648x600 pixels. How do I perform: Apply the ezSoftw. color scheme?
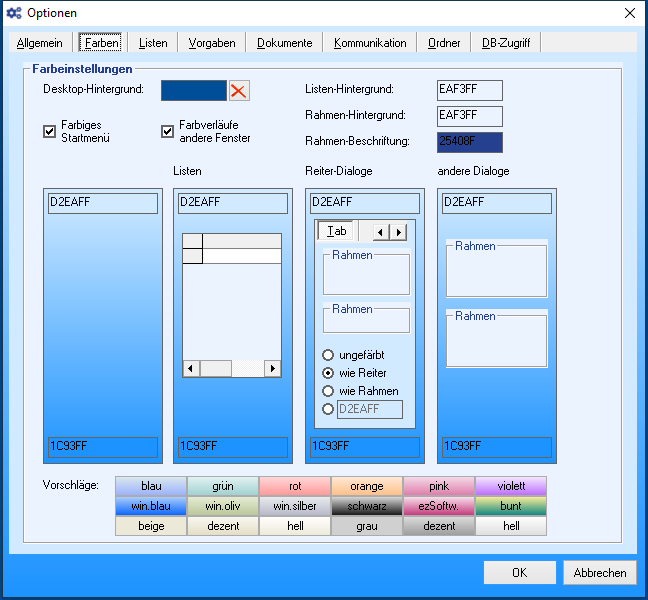click(x=439, y=506)
